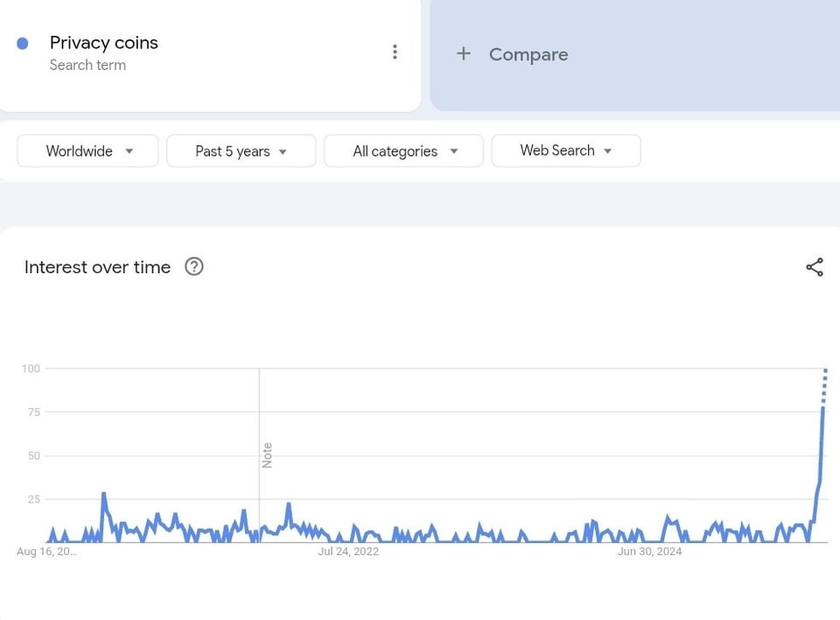Click the share icon for Interest over time
Screen dimensions: 840x620
[x=815, y=267]
